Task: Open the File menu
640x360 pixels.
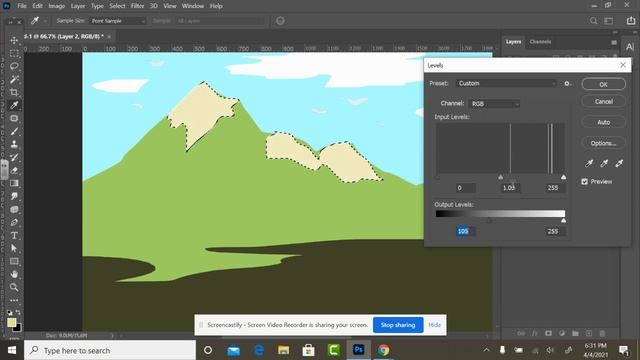Action: pyautogui.click(x=22, y=6)
